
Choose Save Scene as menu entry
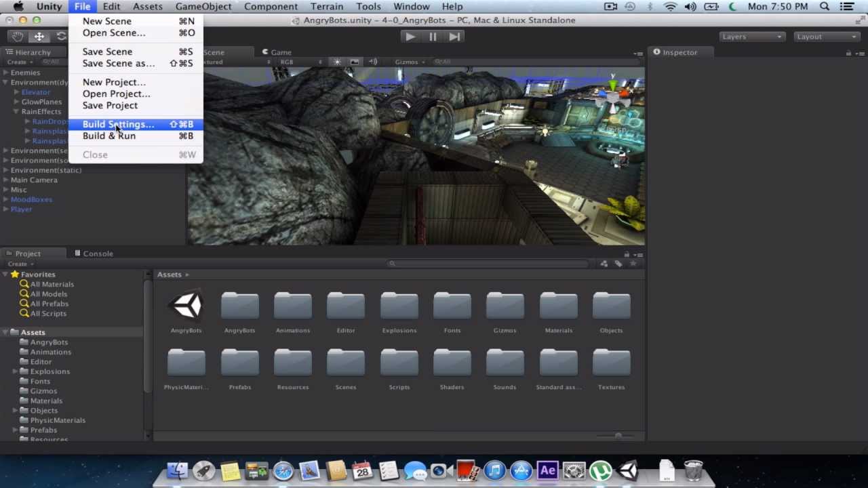136,63
